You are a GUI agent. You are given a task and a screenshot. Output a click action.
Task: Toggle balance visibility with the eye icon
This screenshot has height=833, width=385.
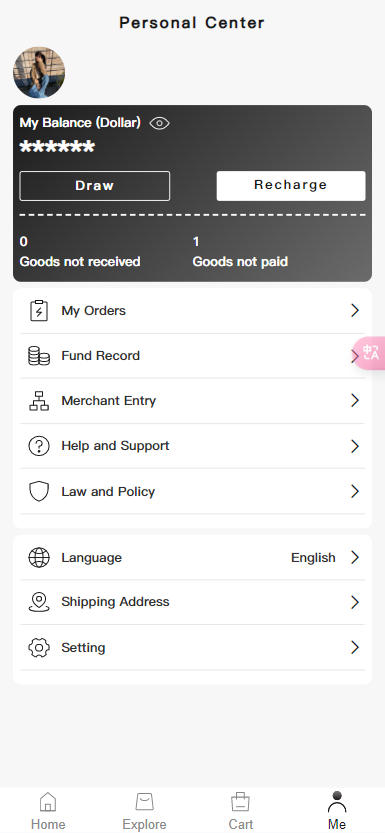[x=159, y=123]
